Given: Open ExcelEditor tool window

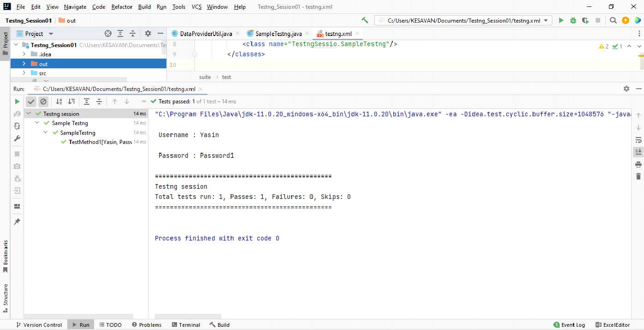Looking at the screenshot, I should tap(613, 325).
